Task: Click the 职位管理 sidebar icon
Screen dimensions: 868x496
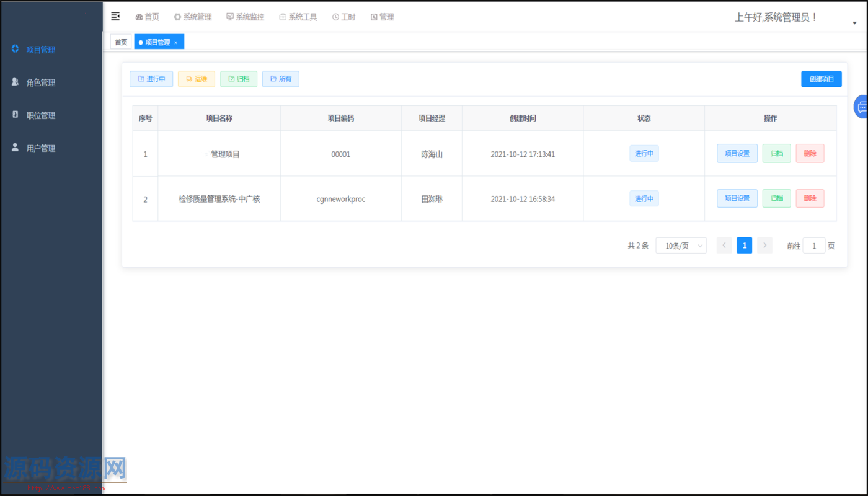Action: tap(15, 115)
